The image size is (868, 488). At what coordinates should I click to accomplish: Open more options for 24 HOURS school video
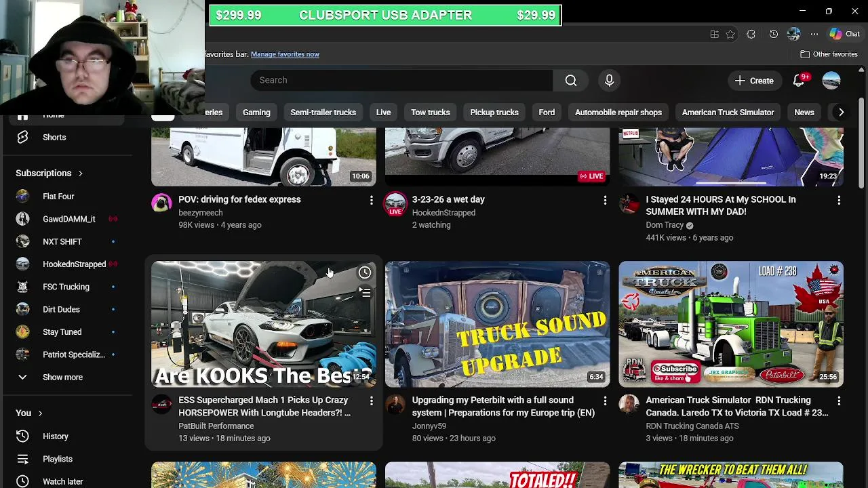(x=839, y=200)
